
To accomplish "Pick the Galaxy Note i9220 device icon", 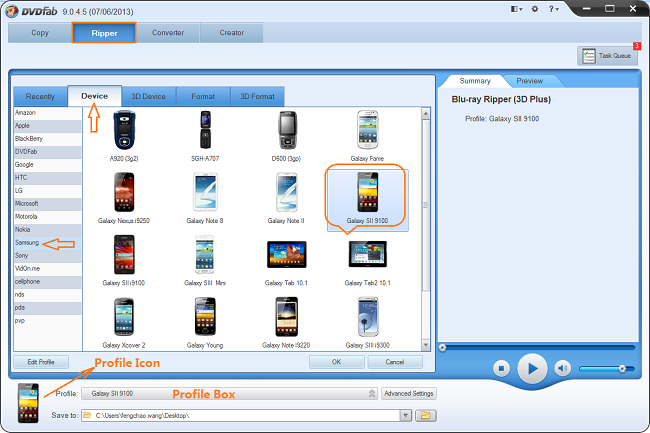I will tap(287, 317).
